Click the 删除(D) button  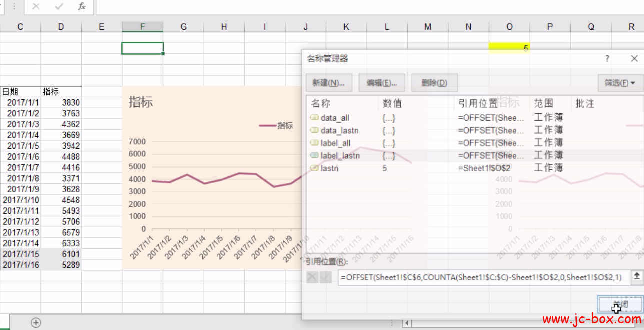[434, 83]
